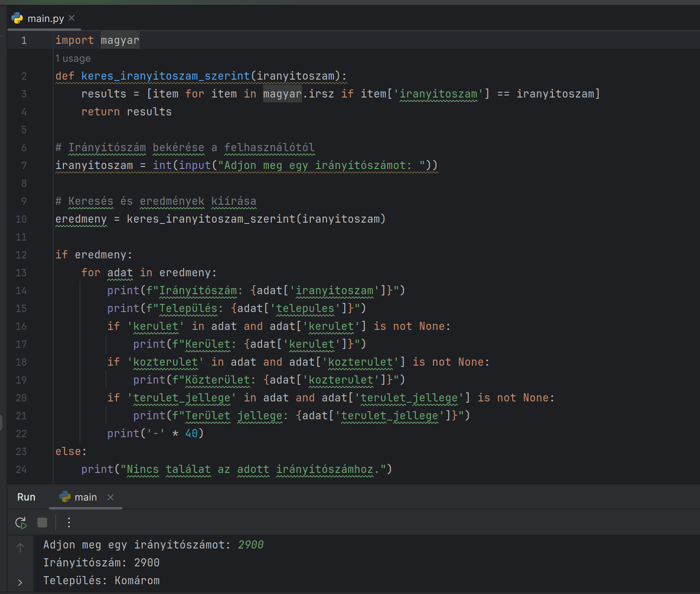
Task: Click the Python icon on main.py tab
Action: [x=17, y=18]
